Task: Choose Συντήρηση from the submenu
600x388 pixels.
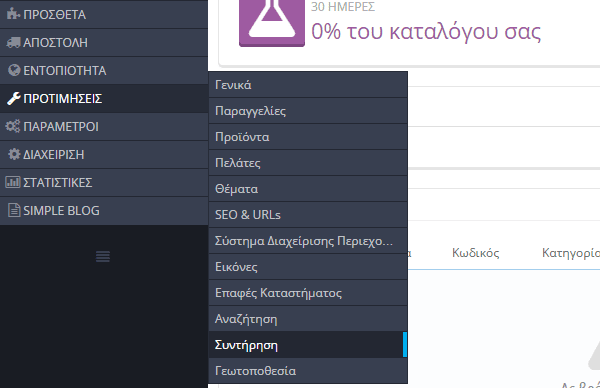Action: click(308, 345)
